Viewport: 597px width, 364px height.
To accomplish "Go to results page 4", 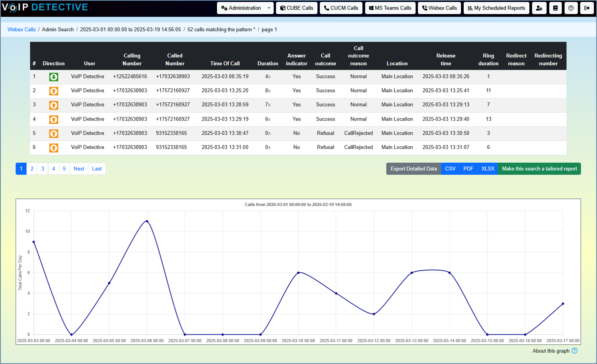I will point(54,169).
